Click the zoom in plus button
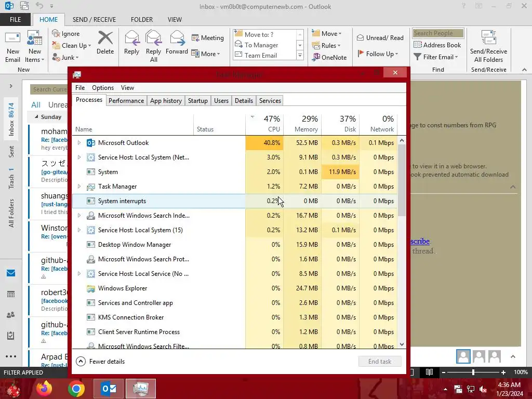 (503, 372)
